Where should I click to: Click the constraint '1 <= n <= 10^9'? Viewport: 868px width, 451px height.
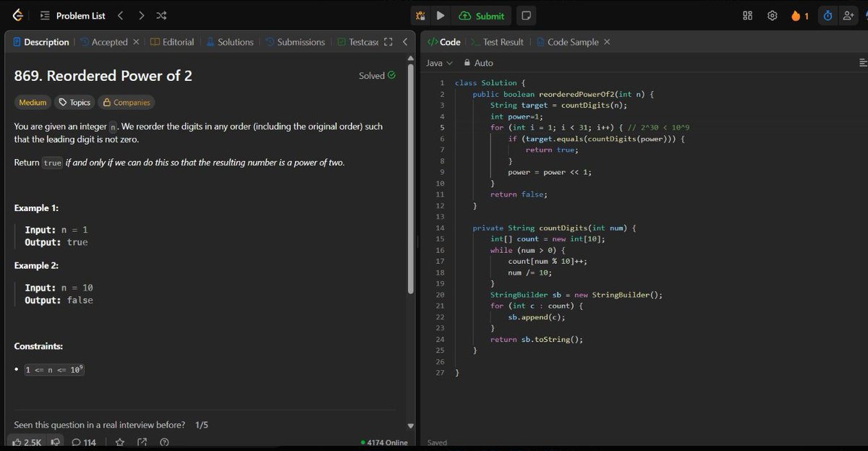55,369
